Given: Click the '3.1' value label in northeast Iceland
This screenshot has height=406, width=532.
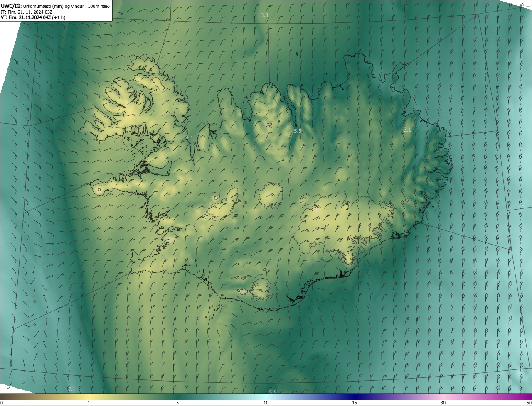Looking at the screenshot, I should tap(407, 130).
